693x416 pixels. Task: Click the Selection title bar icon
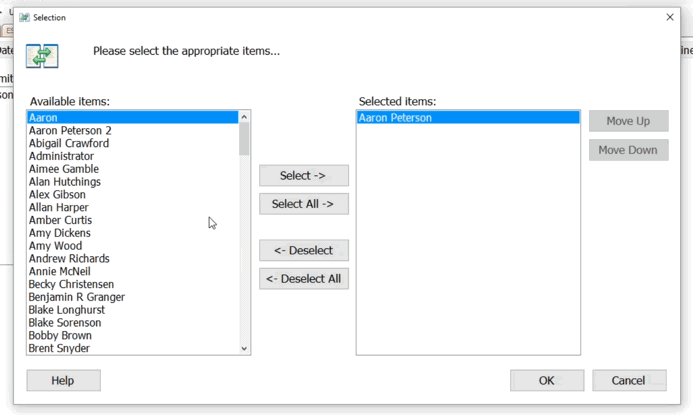tap(24, 17)
